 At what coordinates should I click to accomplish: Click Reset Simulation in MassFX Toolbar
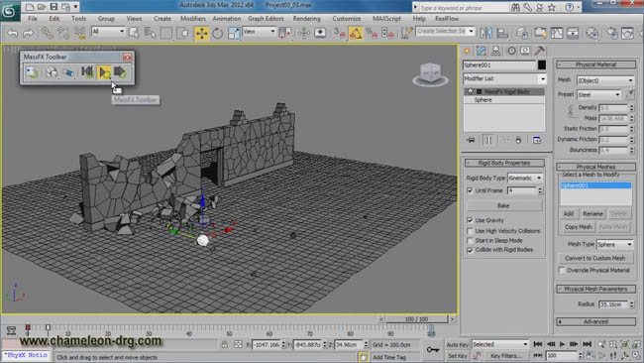click(x=87, y=72)
